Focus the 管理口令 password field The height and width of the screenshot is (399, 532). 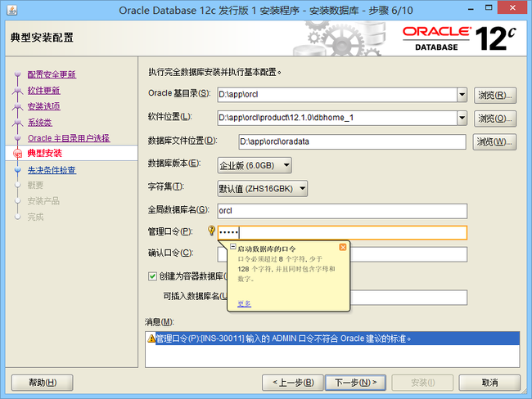342,233
